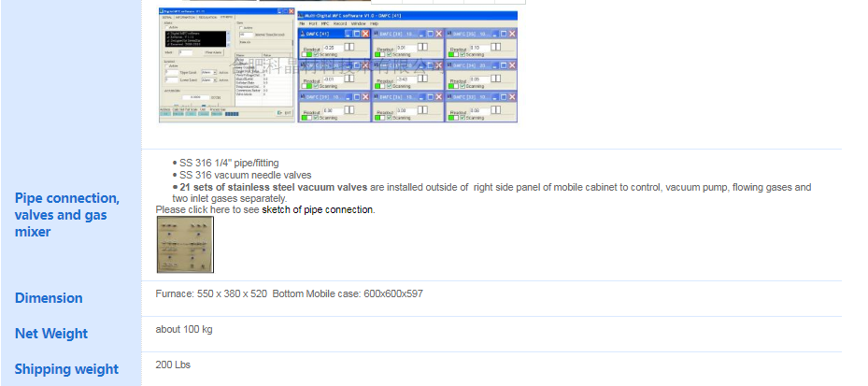Click bold '21 sets of stainless steel vacuum valves'
The image size is (868, 386).
pos(273,187)
